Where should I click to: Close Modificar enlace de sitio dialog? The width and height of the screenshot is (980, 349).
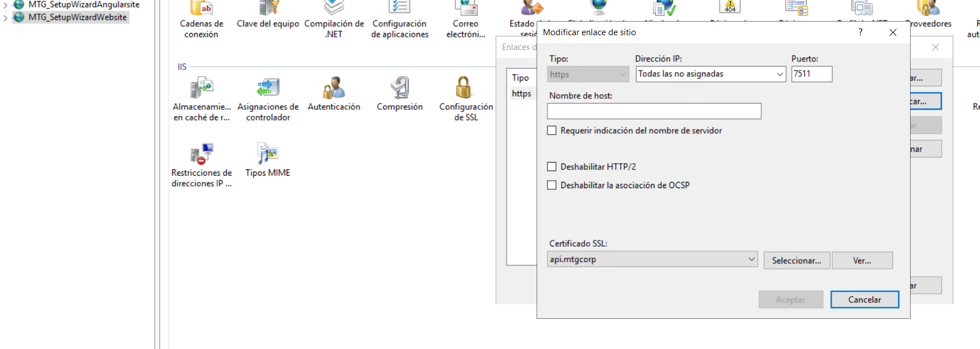pos(893,32)
